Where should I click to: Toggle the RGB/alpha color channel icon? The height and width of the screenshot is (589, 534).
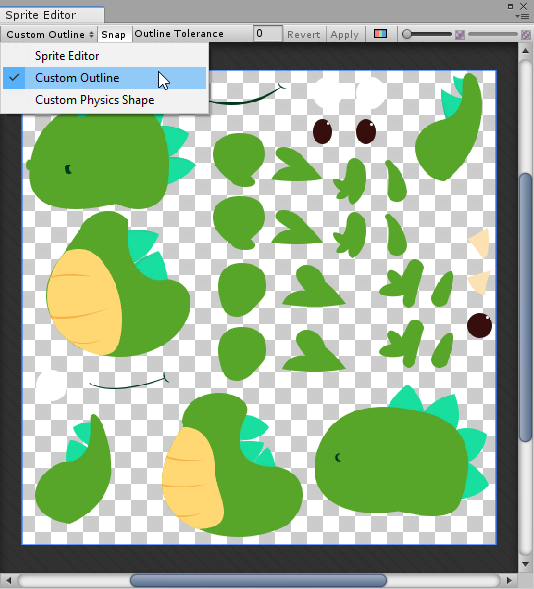point(380,34)
